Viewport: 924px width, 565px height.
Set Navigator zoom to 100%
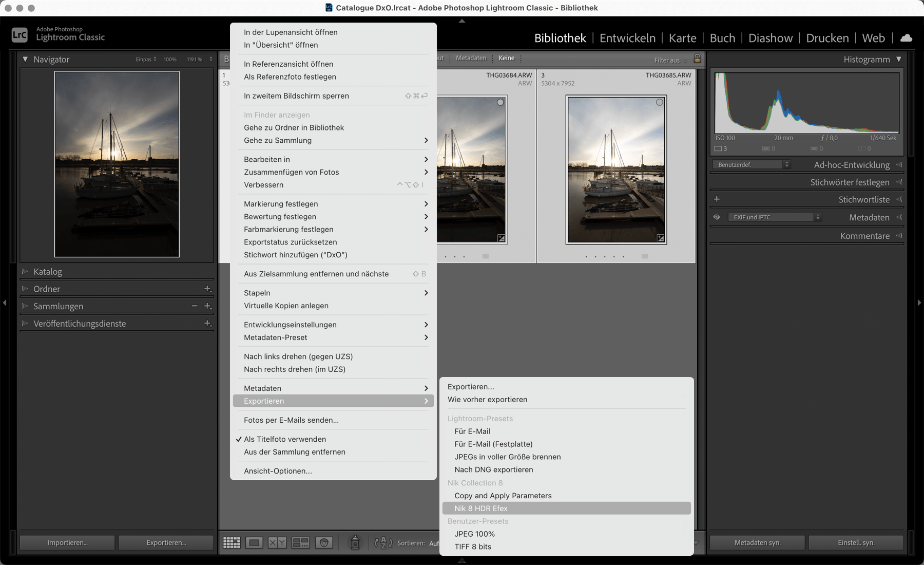(170, 60)
